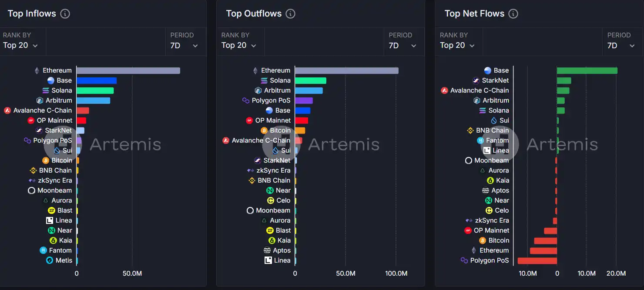
Task: Click the Arbitrum label in Top Outflows
Action: 277,90
